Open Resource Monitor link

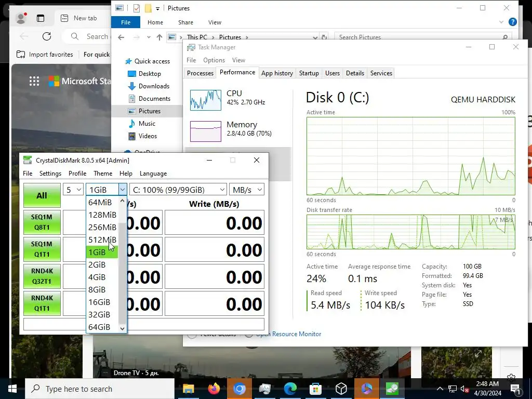tap(288, 334)
